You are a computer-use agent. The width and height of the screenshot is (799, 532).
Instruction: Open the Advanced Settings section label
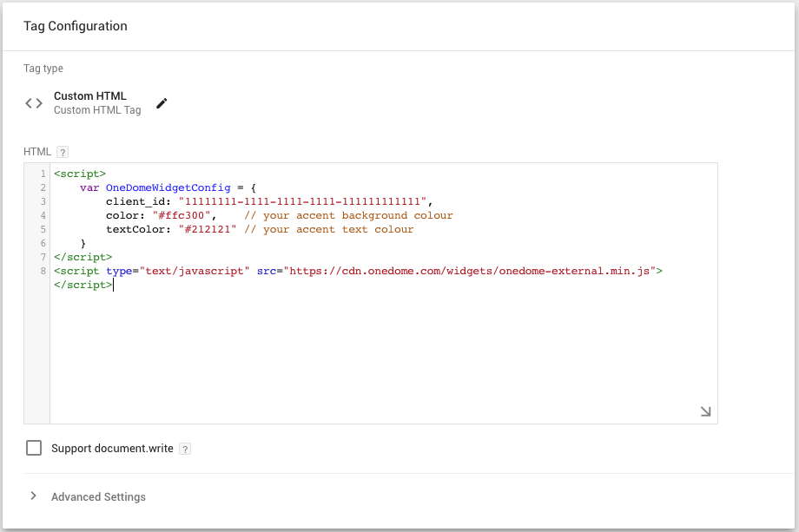[x=98, y=497]
